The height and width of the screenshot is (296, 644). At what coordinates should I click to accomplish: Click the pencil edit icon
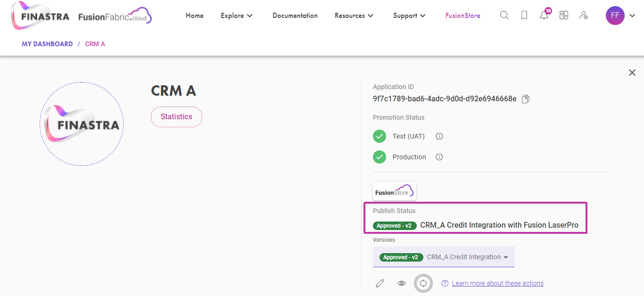380,283
